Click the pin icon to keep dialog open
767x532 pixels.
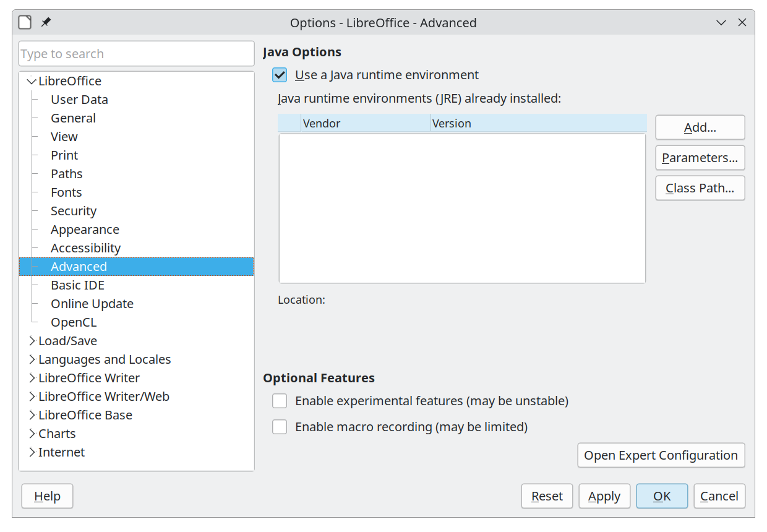pos(45,22)
